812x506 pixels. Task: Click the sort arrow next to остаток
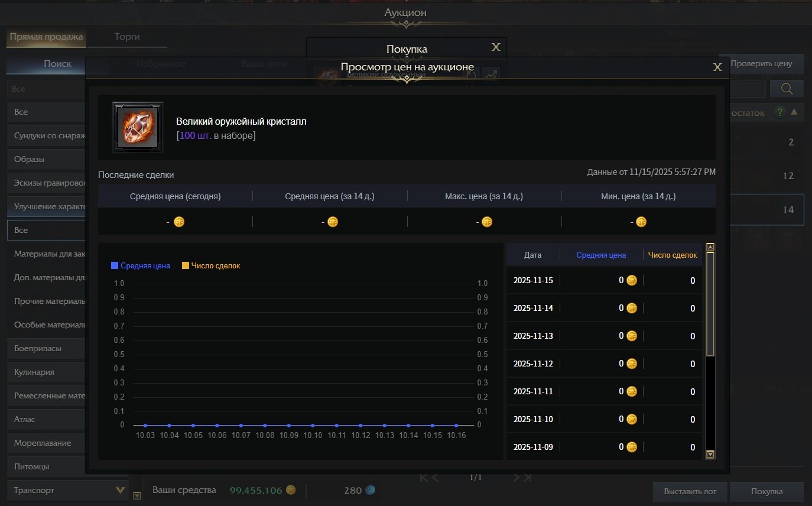coord(794,112)
